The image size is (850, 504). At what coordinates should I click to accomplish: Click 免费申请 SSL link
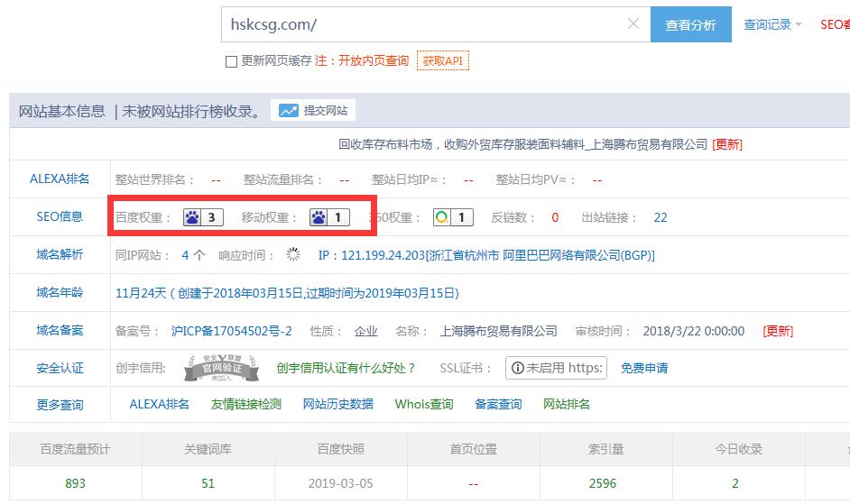pyautogui.click(x=644, y=368)
